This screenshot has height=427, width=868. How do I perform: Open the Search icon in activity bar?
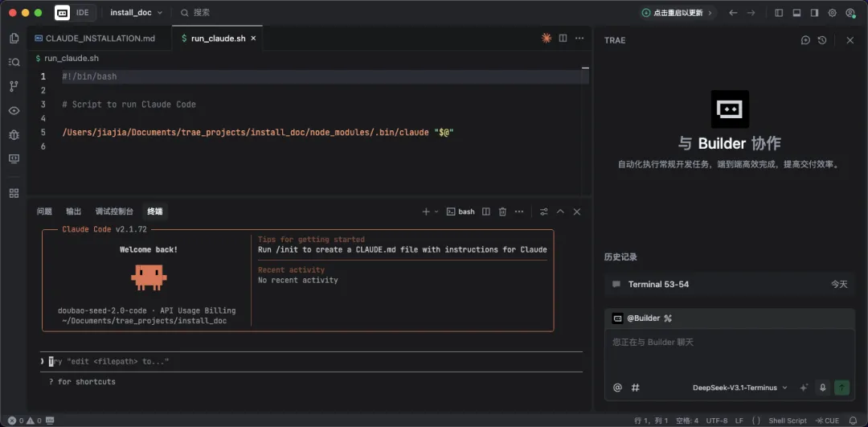point(14,62)
